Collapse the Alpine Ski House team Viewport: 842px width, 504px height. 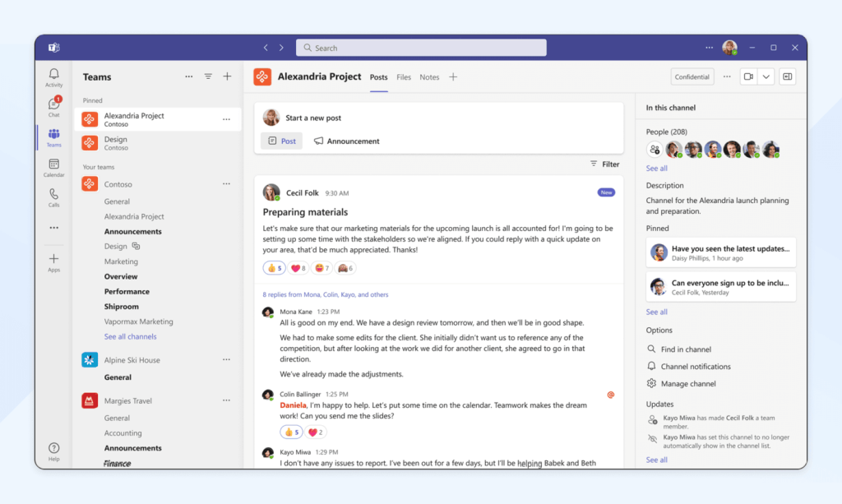132,359
